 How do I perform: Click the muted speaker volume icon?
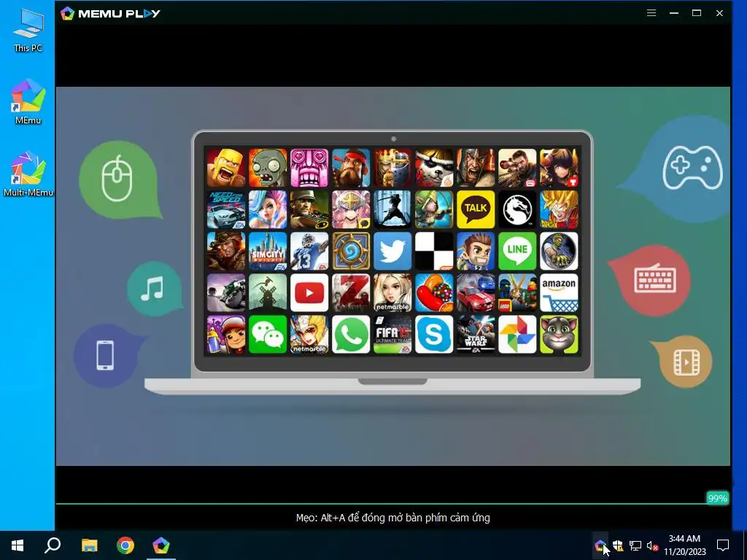(652, 545)
